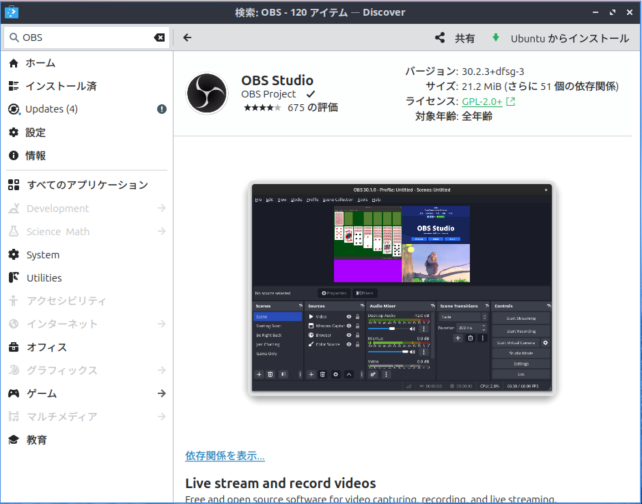Open the GPL-2.0+ license link
The width and height of the screenshot is (642, 504).
click(x=482, y=102)
